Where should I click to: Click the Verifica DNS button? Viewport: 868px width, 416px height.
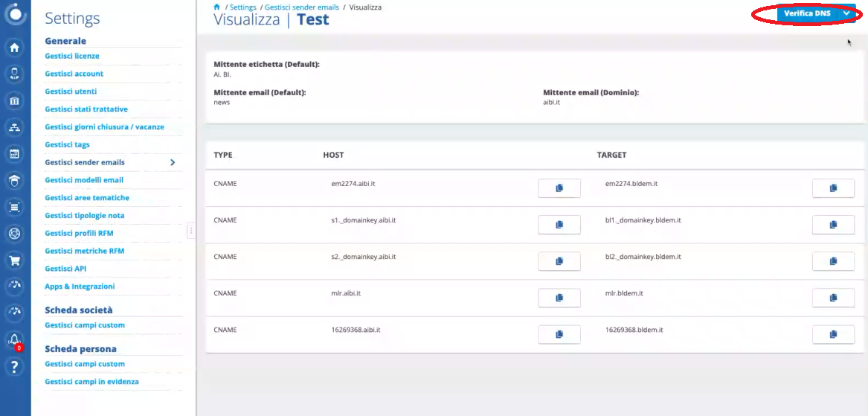click(807, 13)
